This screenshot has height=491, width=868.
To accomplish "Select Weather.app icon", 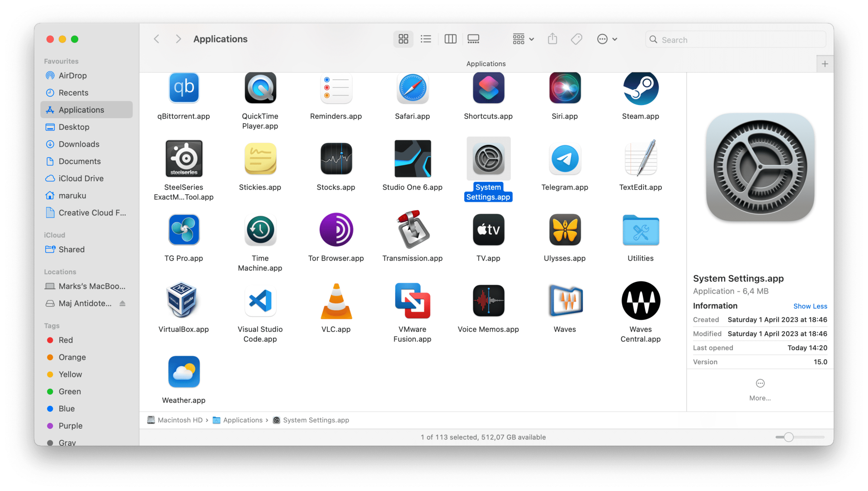I will point(184,372).
